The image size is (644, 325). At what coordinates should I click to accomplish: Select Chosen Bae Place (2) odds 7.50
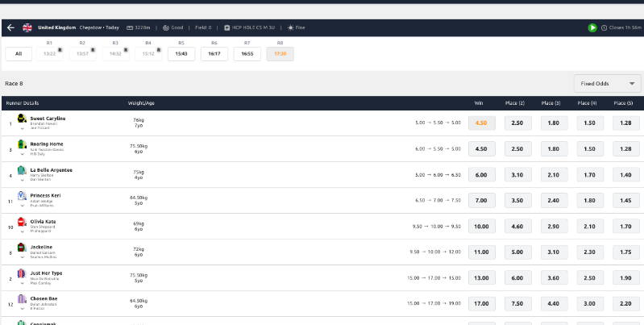coord(517,303)
